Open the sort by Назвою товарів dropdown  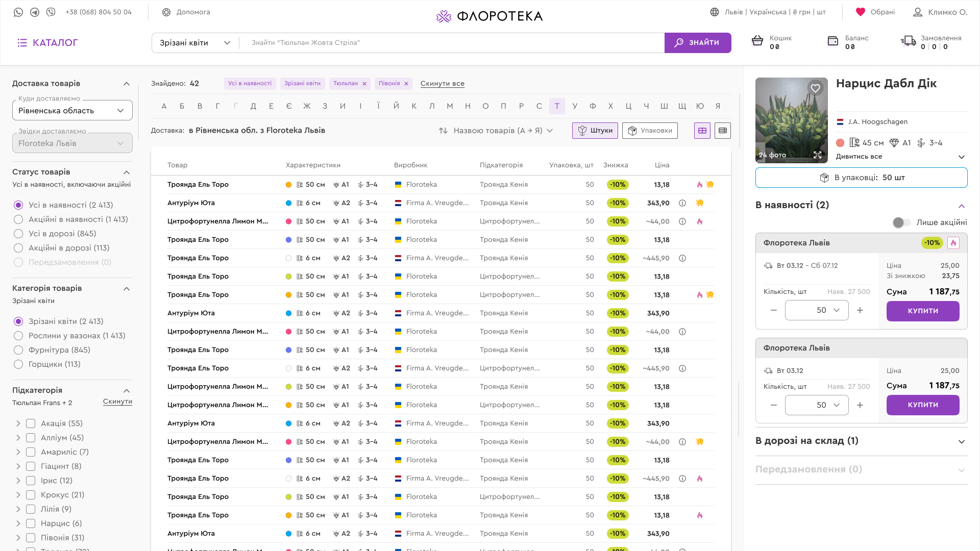(x=496, y=131)
